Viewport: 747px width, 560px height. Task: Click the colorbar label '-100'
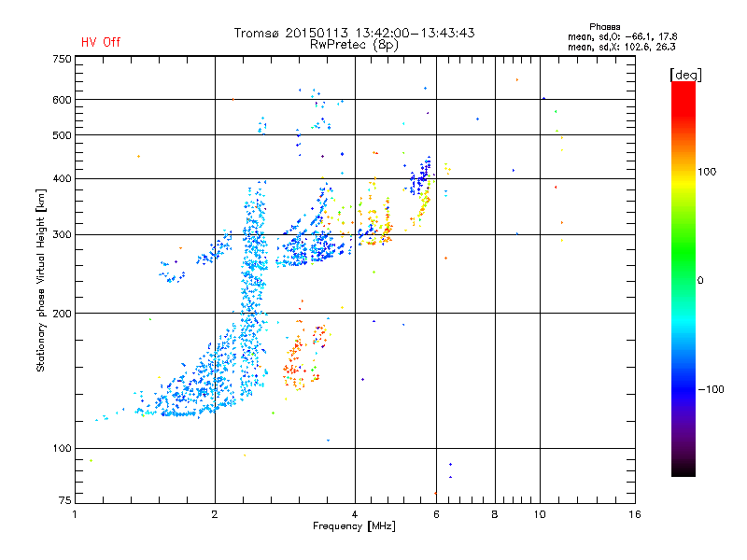click(x=712, y=389)
